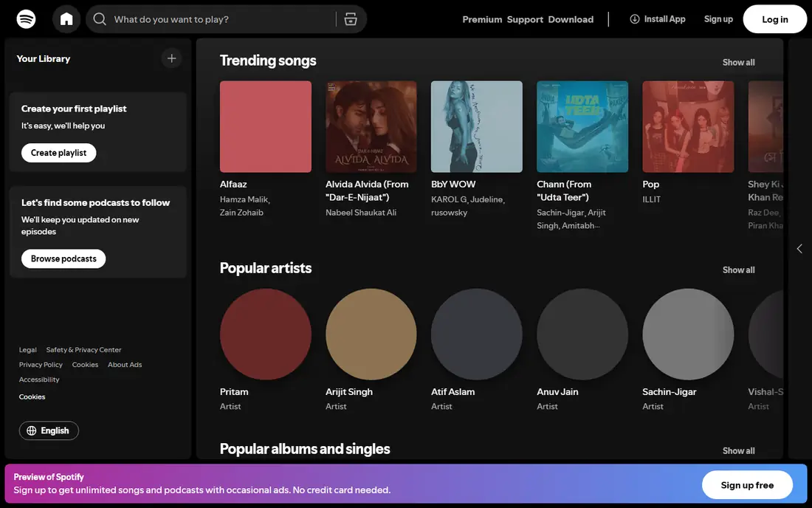Open the Popular artists heading

coord(266,268)
